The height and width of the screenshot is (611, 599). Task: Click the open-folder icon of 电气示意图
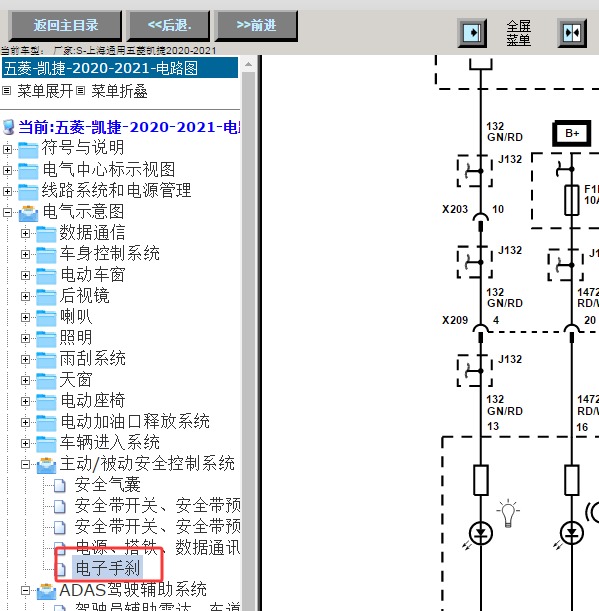(28, 213)
